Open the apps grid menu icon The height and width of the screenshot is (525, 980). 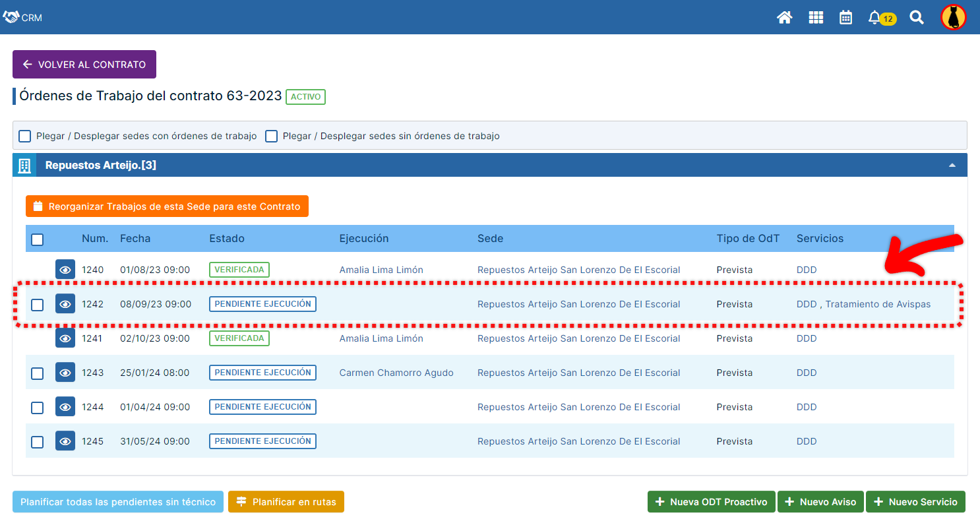tap(816, 18)
